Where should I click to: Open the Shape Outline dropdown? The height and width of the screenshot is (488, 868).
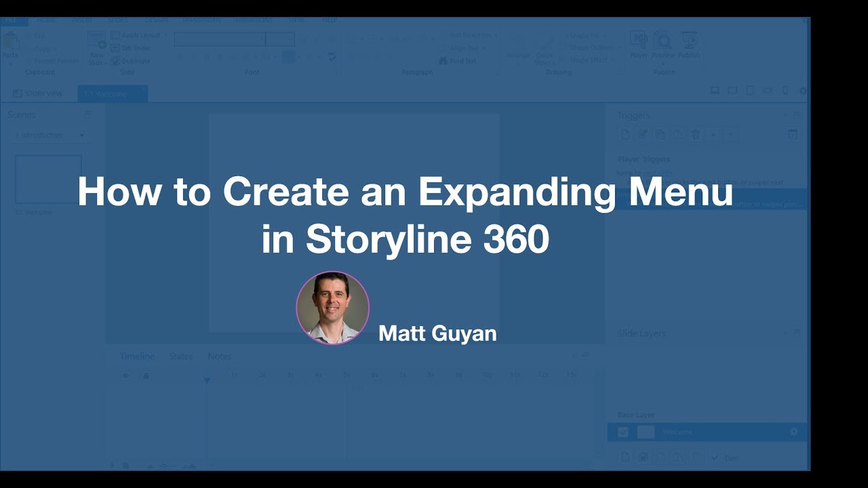click(590, 47)
